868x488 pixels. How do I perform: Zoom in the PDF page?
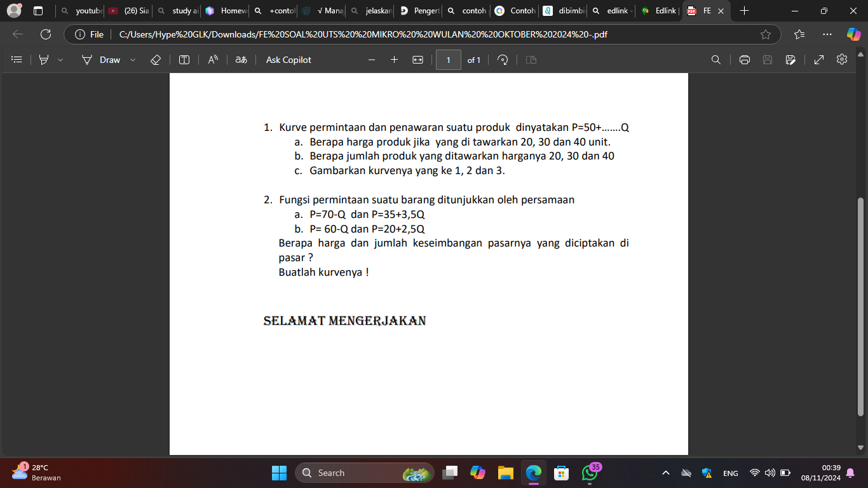(394, 60)
